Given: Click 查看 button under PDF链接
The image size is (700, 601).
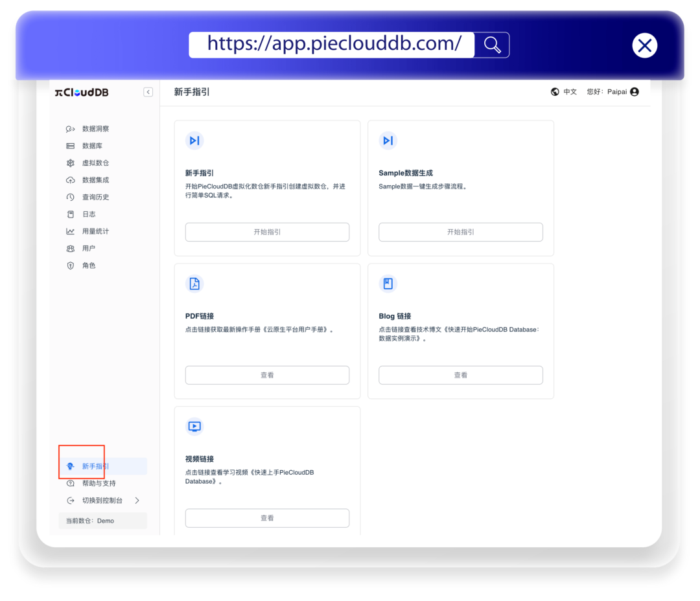Looking at the screenshot, I should coord(268,375).
